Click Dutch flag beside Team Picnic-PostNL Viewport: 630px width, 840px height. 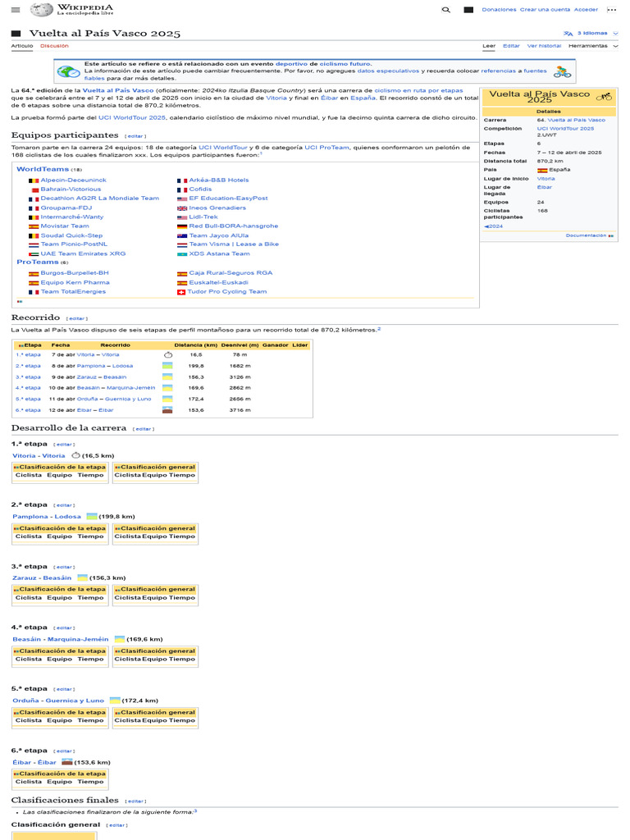click(33, 244)
